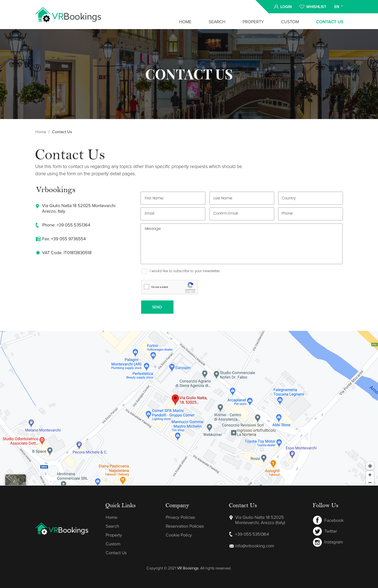Open the SEARCH menu item
This screenshot has width=378, height=588.
point(217,22)
